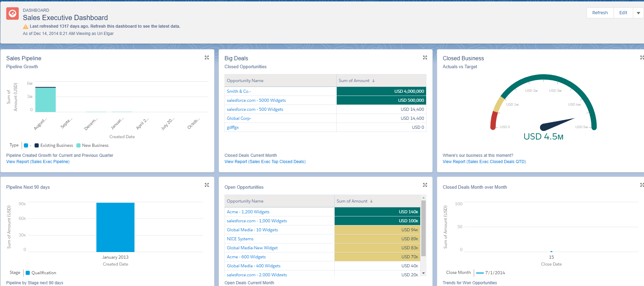Click the Sales Executive Dashboard title
This screenshot has height=286, width=644.
click(65, 18)
